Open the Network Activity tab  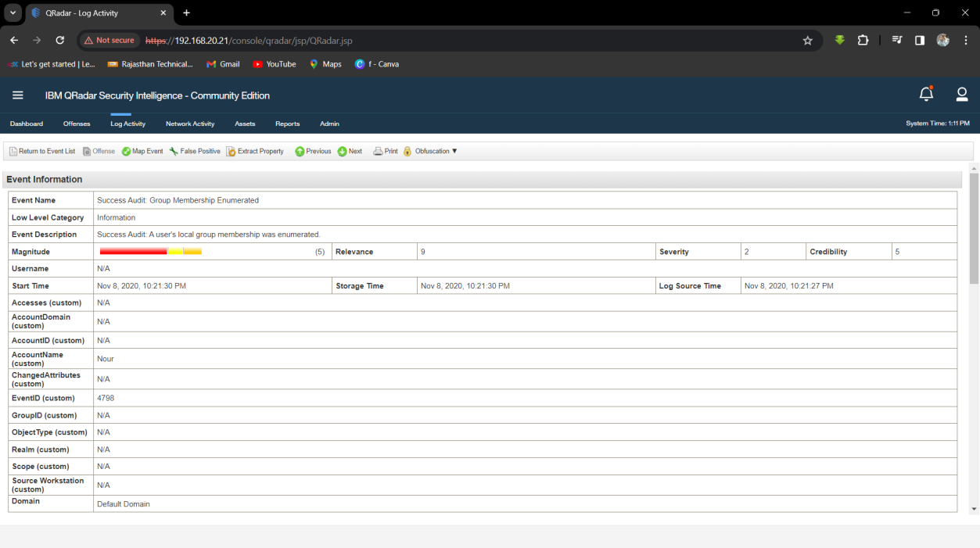[190, 124]
